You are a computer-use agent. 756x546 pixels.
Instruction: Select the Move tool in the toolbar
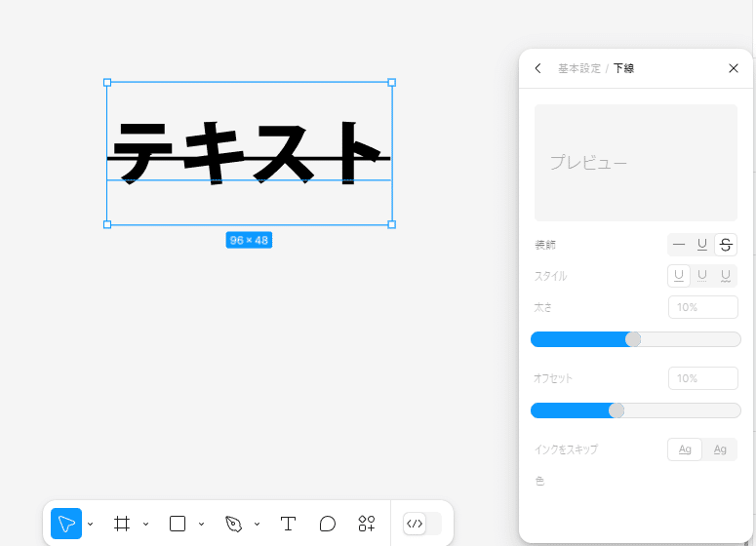tap(66, 524)
